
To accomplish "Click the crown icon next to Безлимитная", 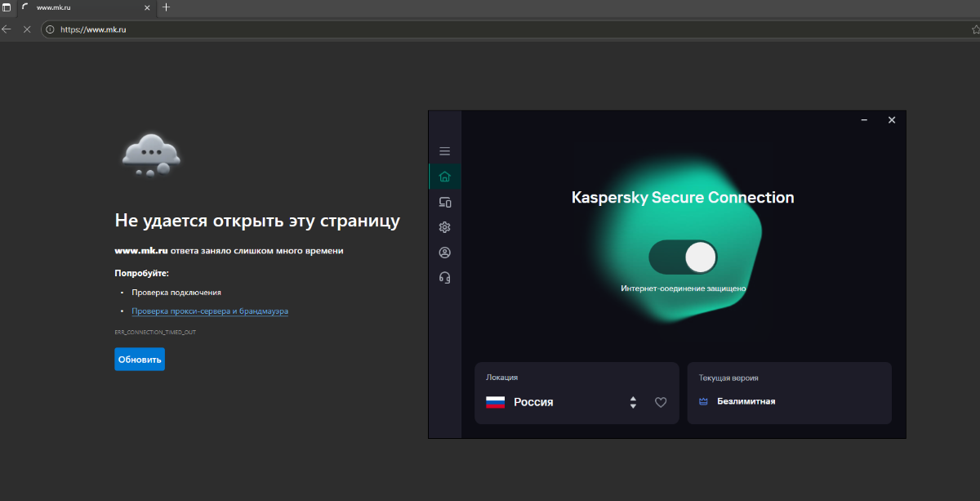I will click(x=703, y=401).
